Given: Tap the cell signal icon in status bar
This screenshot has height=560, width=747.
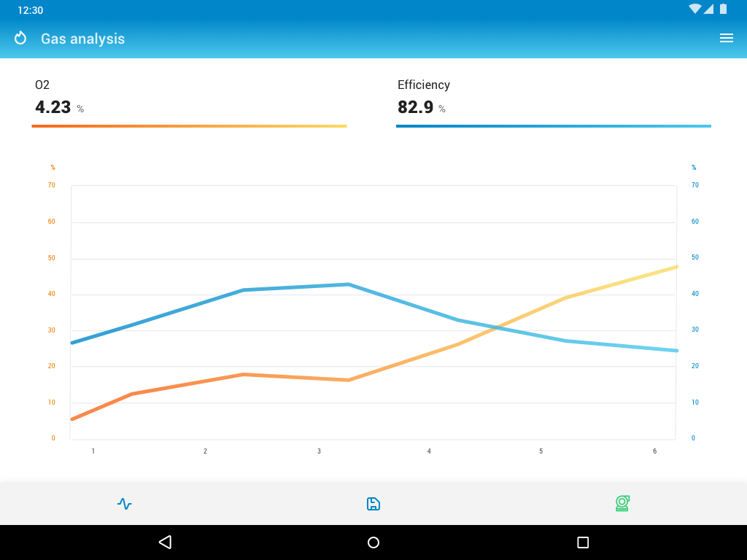Looking at the screenshot, I should (x=708, y=9).
